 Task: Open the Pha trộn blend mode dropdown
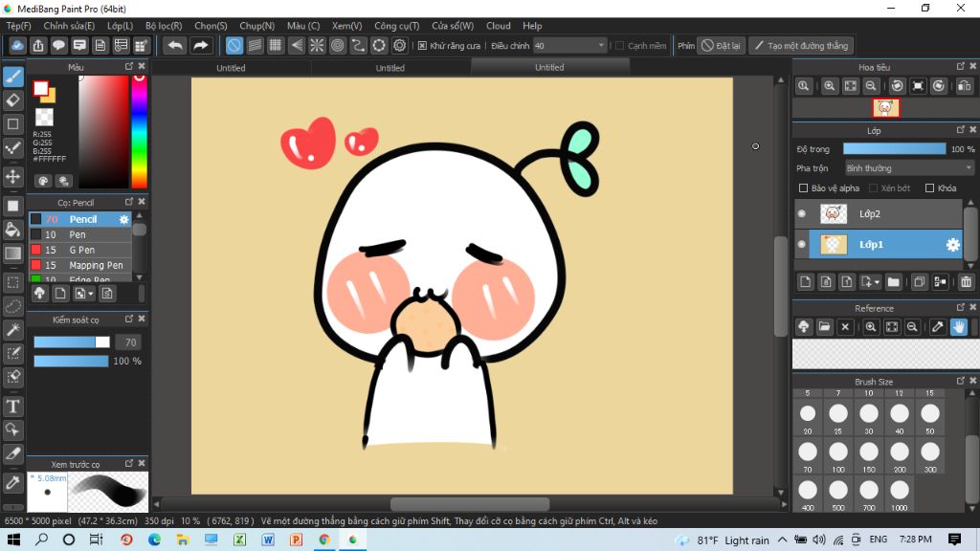(x=909, y=168)
